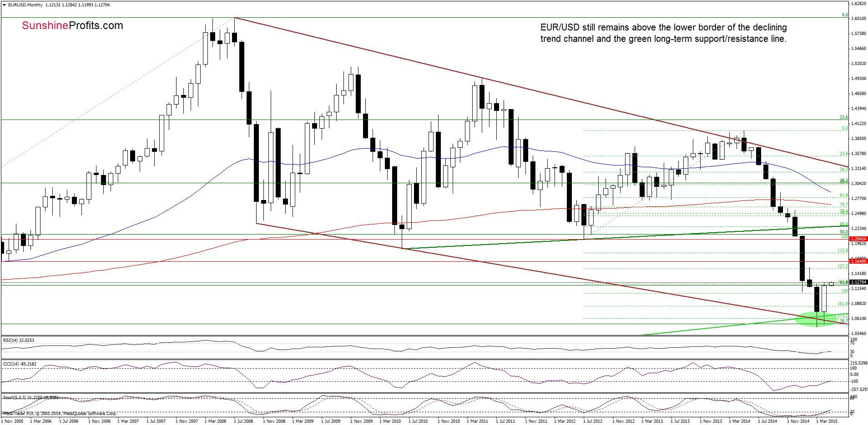Click the '1 Mar 2009' date marker
The image size is (868, 425).
[x=303, y=421]
